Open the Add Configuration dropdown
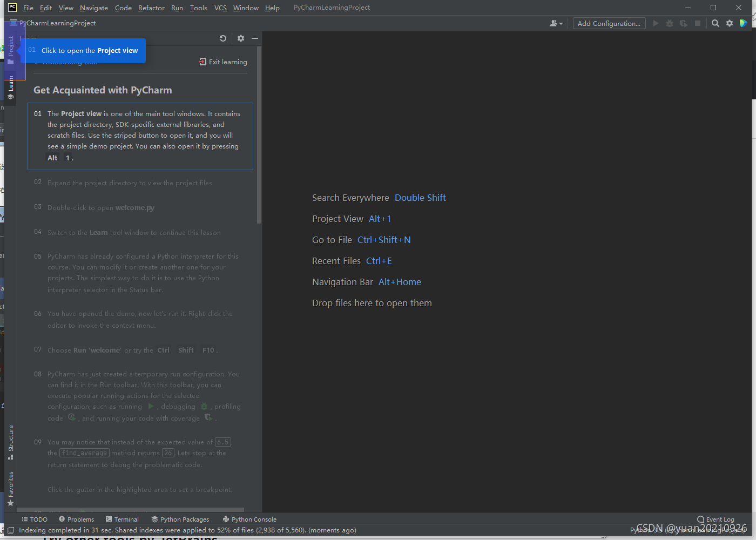Screen dimensions: 756x540 [x=609, y=23]
